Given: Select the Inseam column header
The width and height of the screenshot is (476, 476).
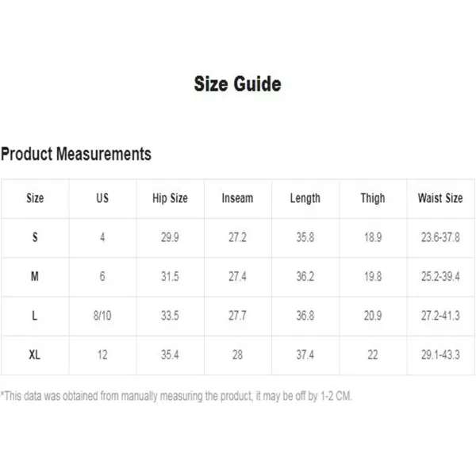Looking at the screenshot, I should point(237,198).
